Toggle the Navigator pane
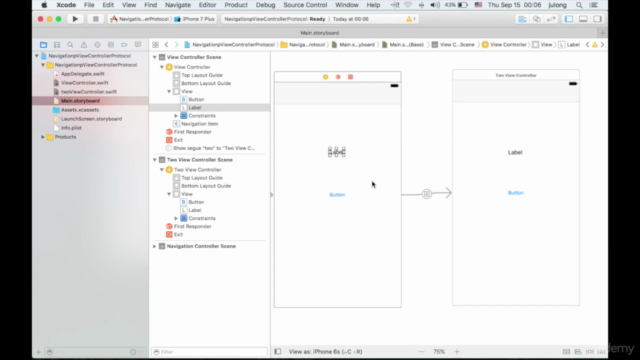 (569, 19)
